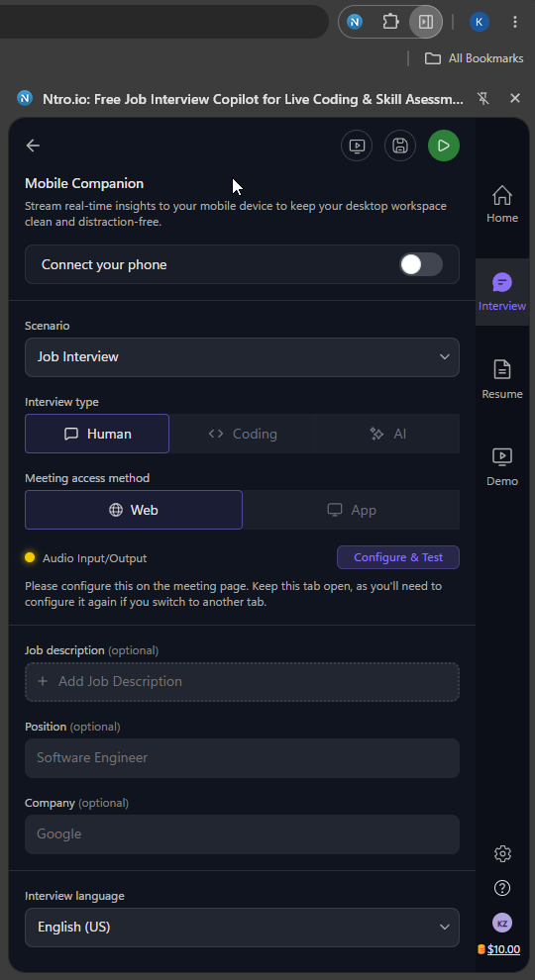Click the save settings disk icon
The width and height of the screenshot is (535, 980).
click(x=400, y=146)
